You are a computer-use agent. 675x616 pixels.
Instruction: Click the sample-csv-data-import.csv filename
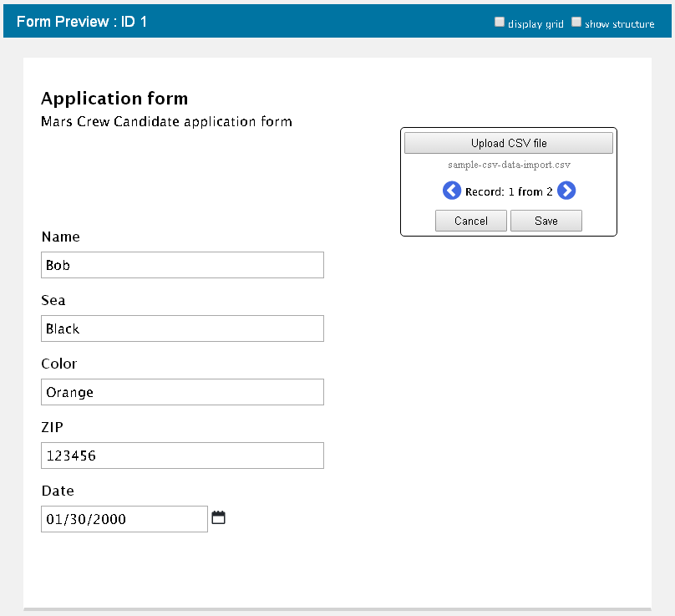click(x=509, y=165)
